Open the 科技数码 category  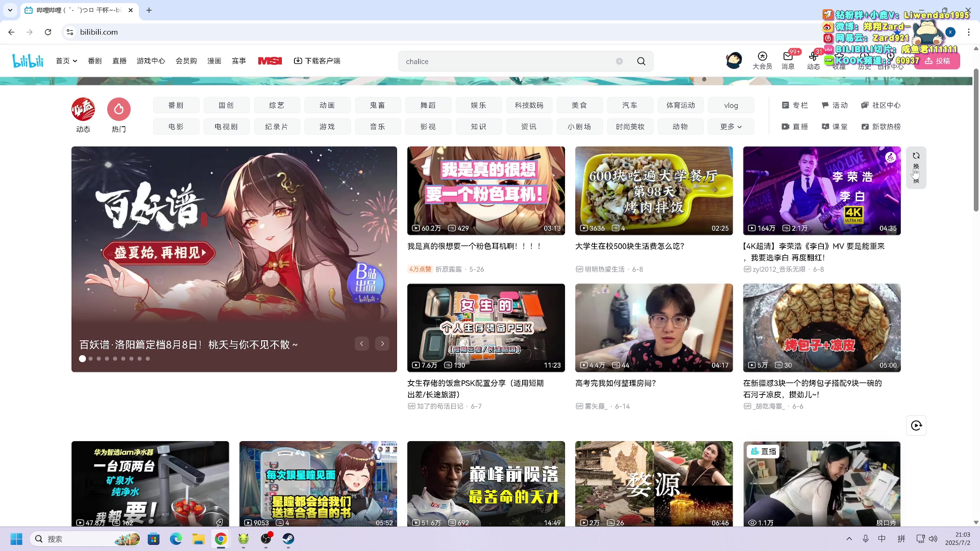pyautogui.click(x=529, y=105)
